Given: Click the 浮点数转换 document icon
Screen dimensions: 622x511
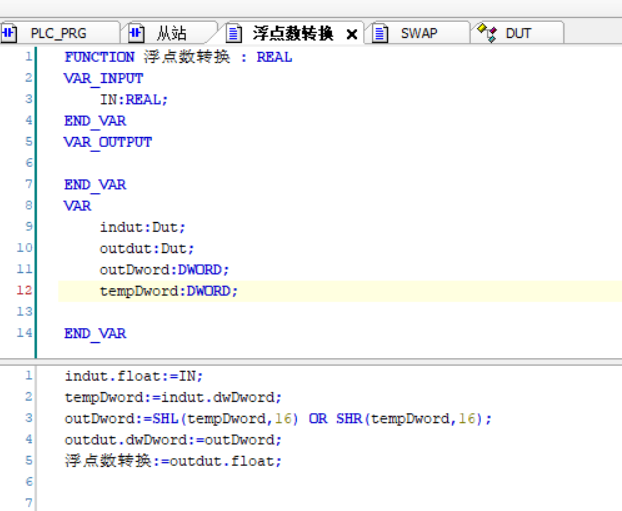Looking at the screenshot, I should [x=234, y=33].
